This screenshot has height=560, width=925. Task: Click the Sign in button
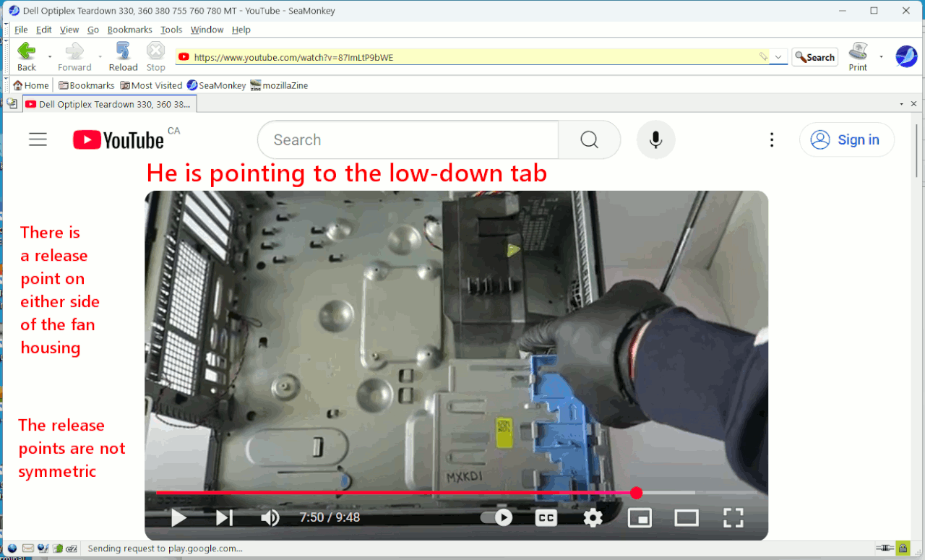point(847,140)
